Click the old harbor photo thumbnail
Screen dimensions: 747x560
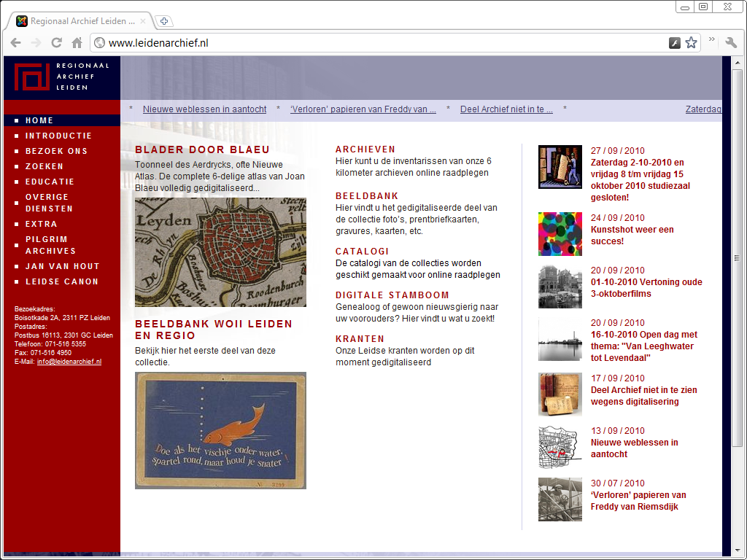pyautogui.click(x=560, y=287)
